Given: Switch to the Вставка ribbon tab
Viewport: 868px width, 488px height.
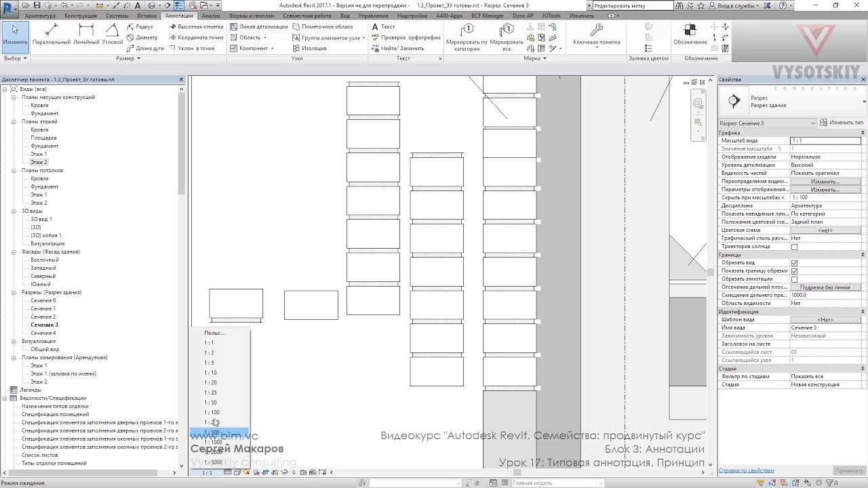Looking at the screenshot, I should click(146, 15).
